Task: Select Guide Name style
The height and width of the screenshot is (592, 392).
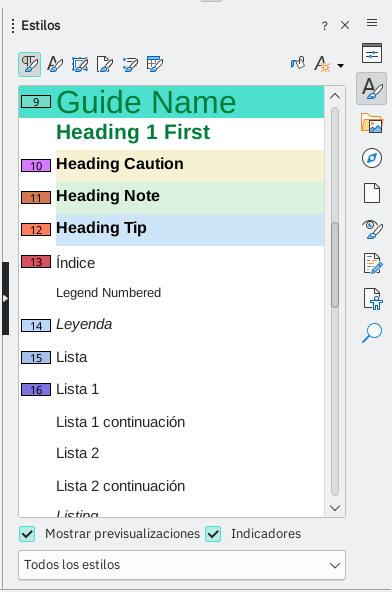Action: (x=171, y=102)
